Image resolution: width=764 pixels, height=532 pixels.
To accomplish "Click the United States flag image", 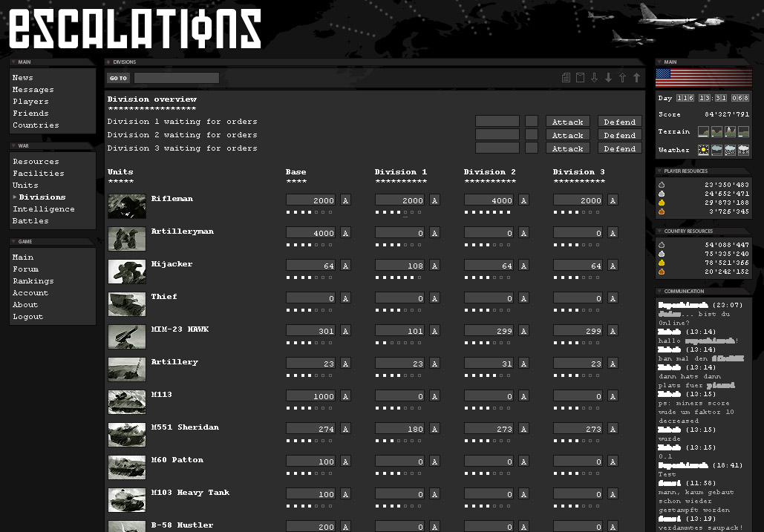I will (x=703, y=79).
